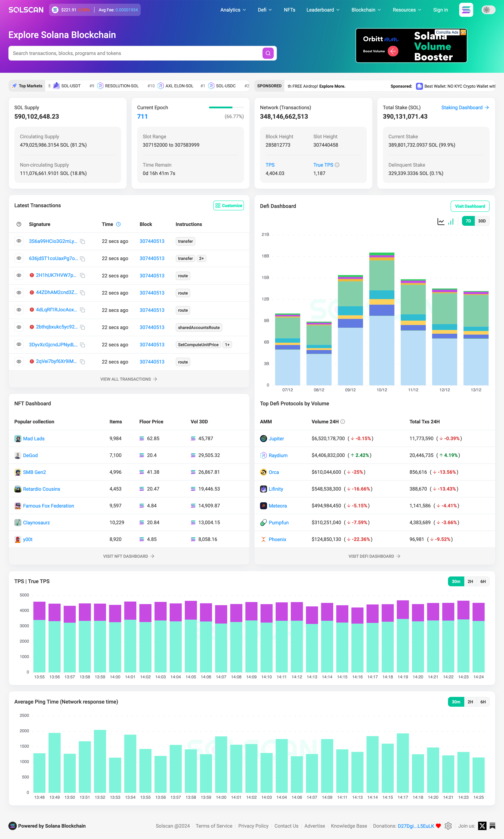Expand the 2+ instructions badge

(201, 259)
